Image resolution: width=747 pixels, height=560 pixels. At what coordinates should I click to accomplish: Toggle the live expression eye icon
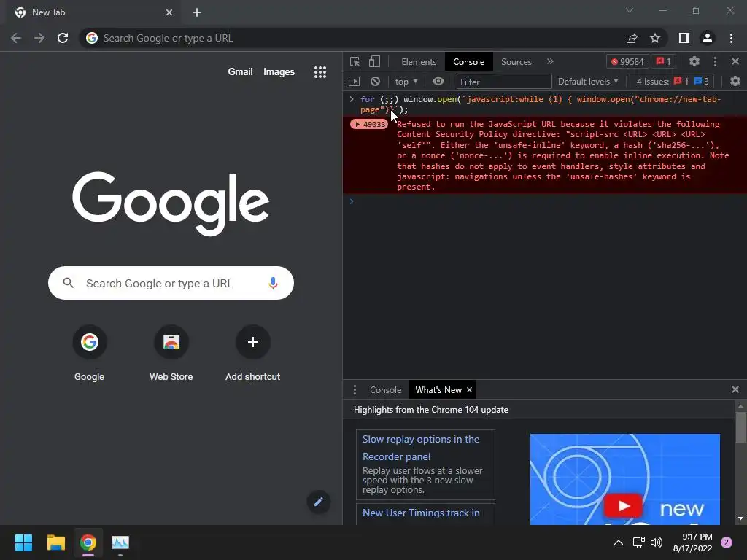click(x=438, y=82)
